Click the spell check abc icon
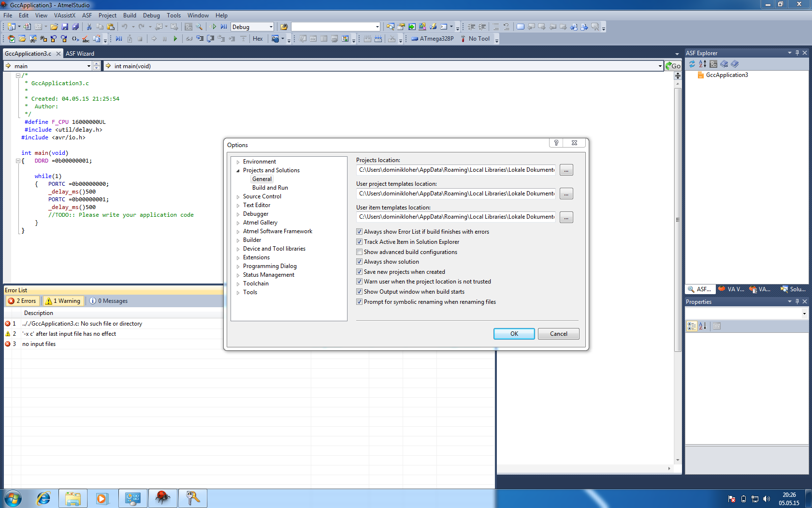This screenshot has width=812, height=508. pyautogui.click(x=86, y=39)
